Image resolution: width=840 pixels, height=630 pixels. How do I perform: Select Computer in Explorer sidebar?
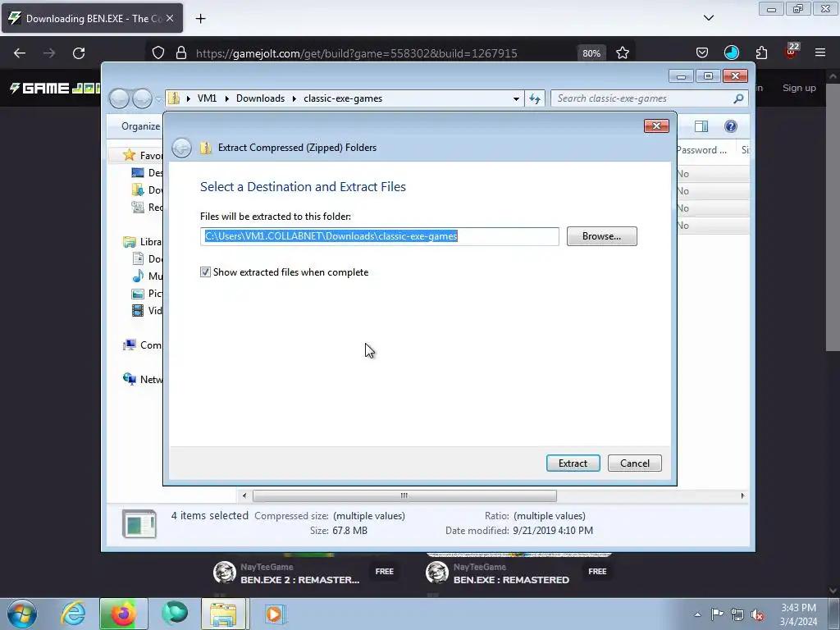tap(143, 345)
